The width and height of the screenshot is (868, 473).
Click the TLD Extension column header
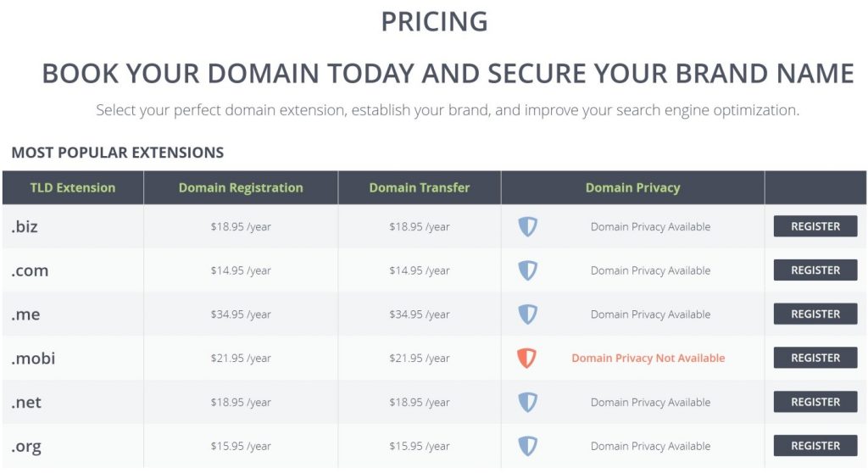[x=73, y=188]
